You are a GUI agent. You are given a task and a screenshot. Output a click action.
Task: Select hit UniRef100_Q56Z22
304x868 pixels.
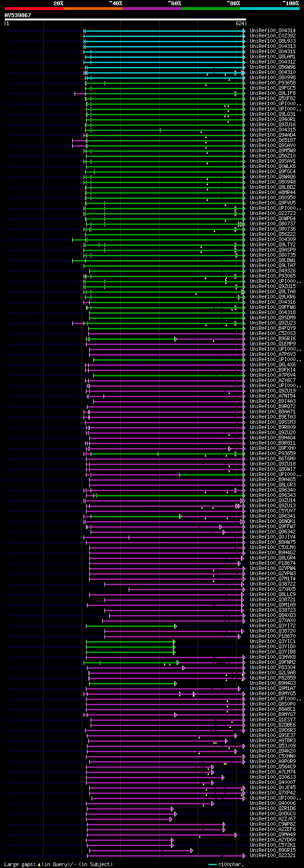point(273,234)
